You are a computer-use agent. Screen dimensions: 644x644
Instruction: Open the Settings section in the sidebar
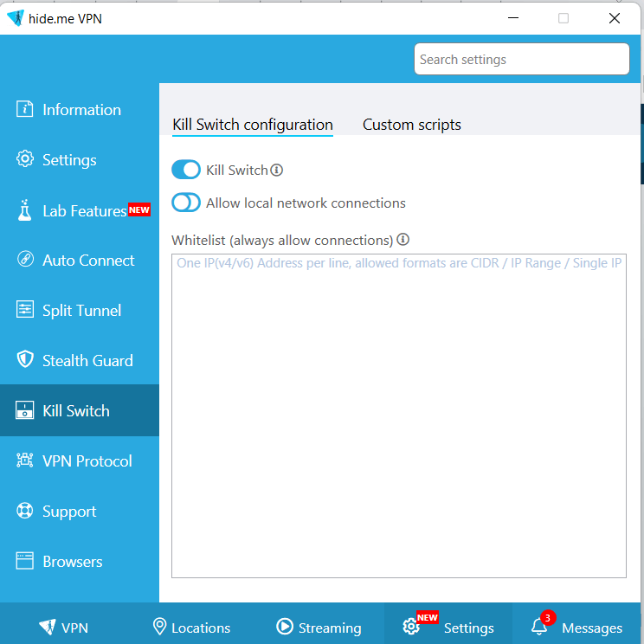tap(80, 160)
